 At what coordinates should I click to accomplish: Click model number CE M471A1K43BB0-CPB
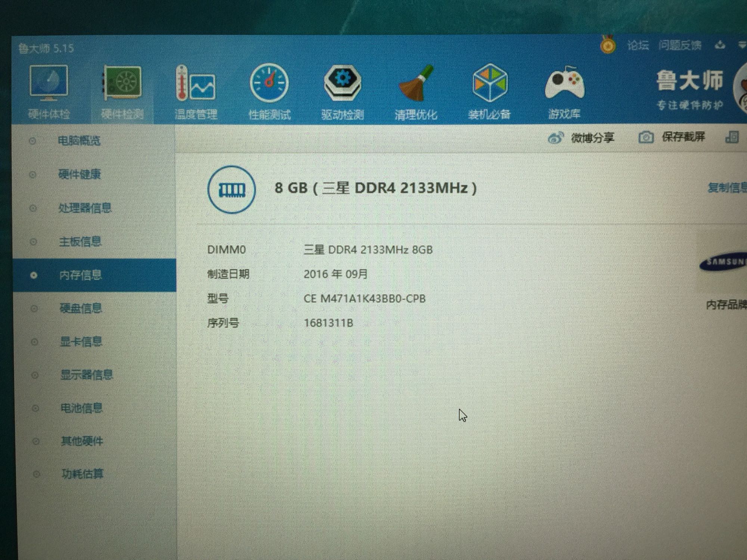point(365,299)
